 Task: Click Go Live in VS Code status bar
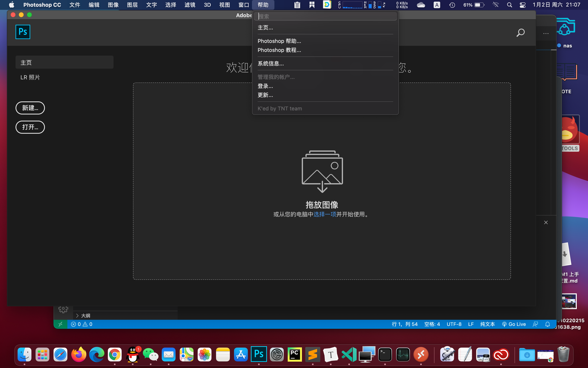tap(514, 324)
